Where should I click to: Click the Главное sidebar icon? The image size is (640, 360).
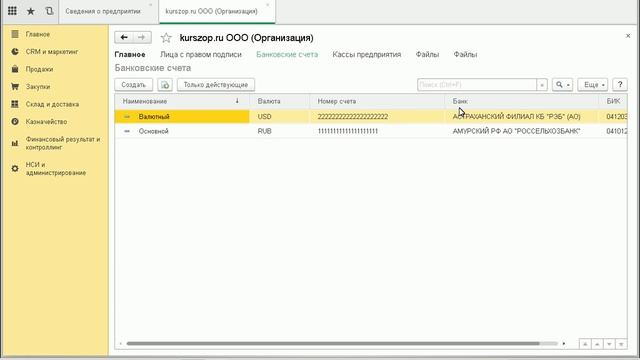click(15, 34)
